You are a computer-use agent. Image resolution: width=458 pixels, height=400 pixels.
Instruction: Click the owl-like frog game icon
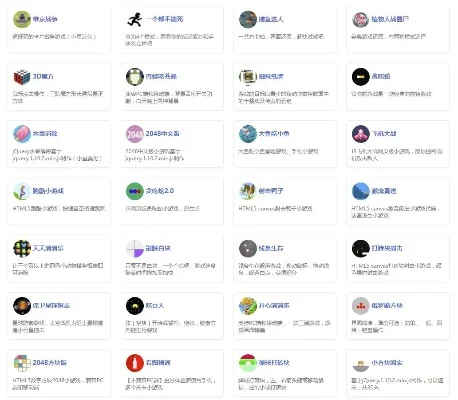pos(135,77)
